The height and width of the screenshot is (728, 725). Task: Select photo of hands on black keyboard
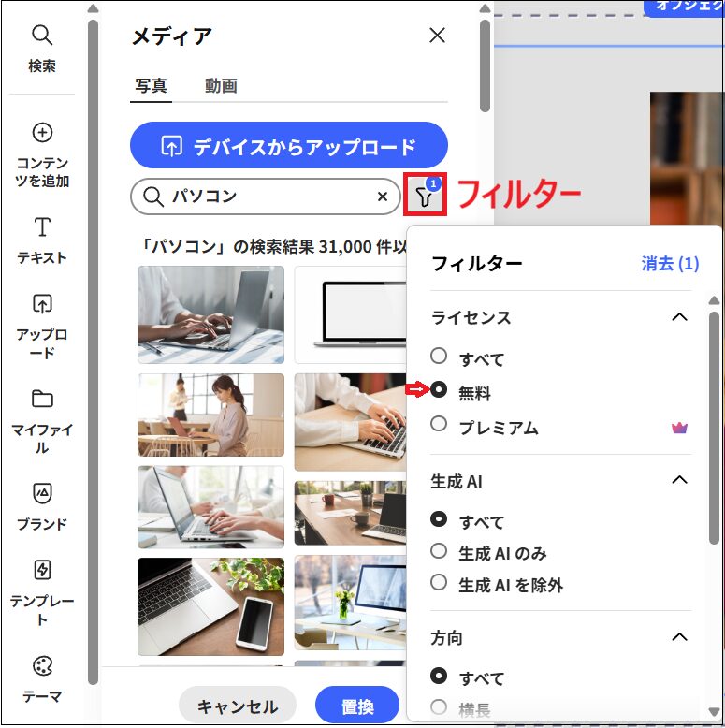(351, 422)
